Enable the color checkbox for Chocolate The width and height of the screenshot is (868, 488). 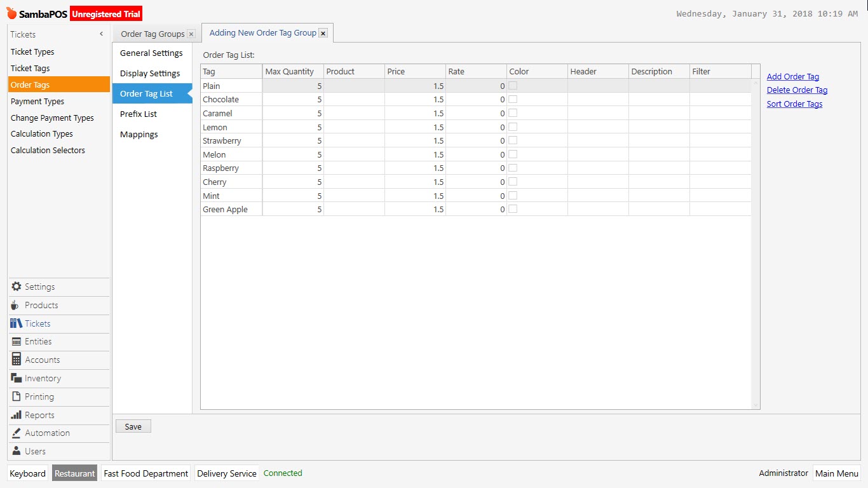point(513,99)
